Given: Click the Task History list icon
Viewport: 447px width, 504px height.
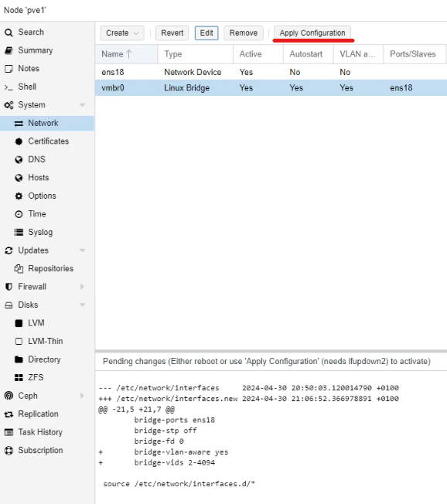Looking at the screenshot, I should click(x=9, y=432).
